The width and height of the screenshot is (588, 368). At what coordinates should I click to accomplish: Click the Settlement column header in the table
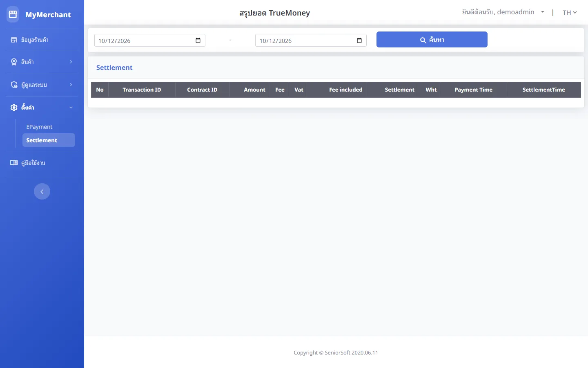click(392, 90)
